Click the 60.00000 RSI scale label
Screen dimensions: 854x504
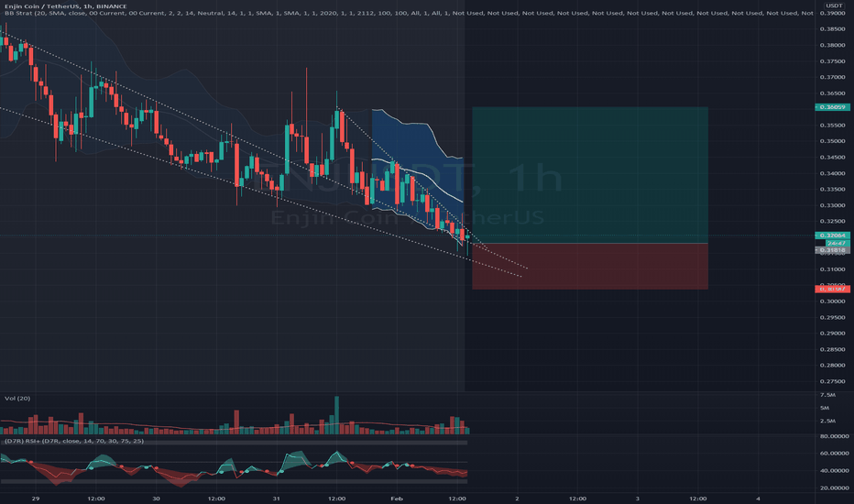point(835,454)
